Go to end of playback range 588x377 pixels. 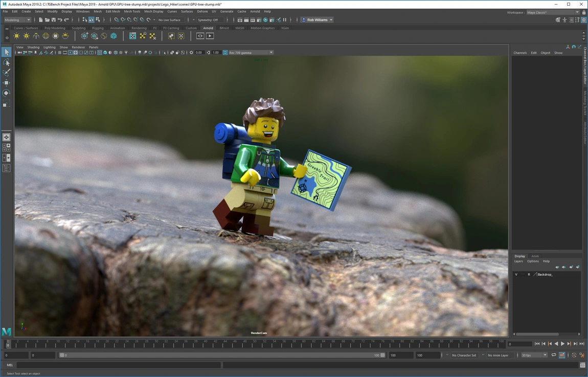click(582, 344)
